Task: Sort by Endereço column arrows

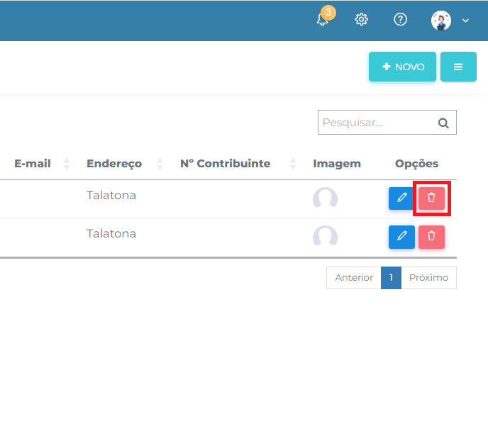Action: (x=160, y=164)
